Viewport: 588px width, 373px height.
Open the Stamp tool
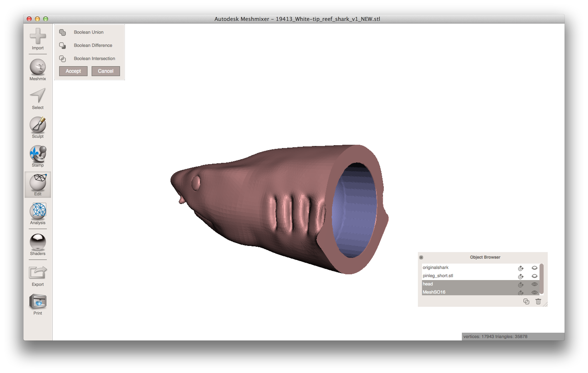point(38,156)
